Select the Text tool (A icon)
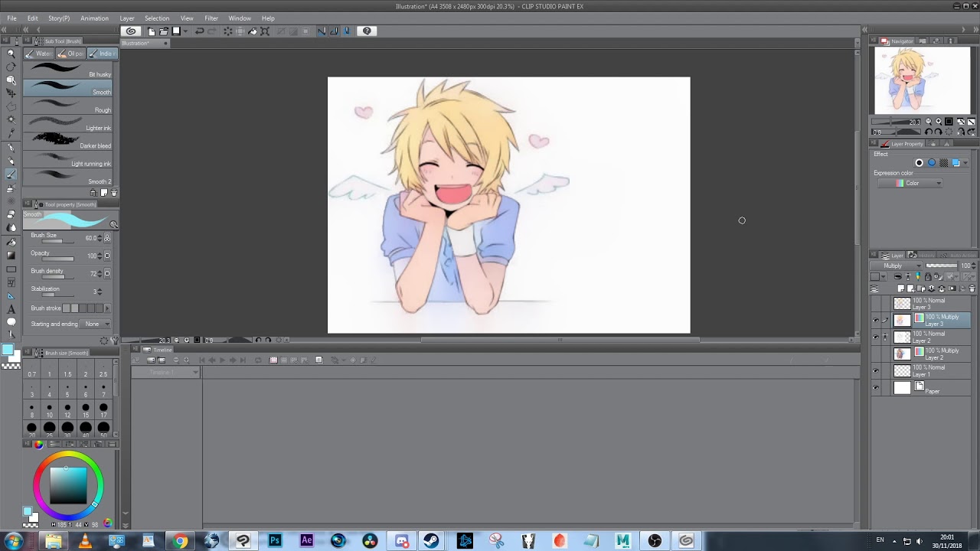Viewport: 980px width, 551px height. point(11,309)
